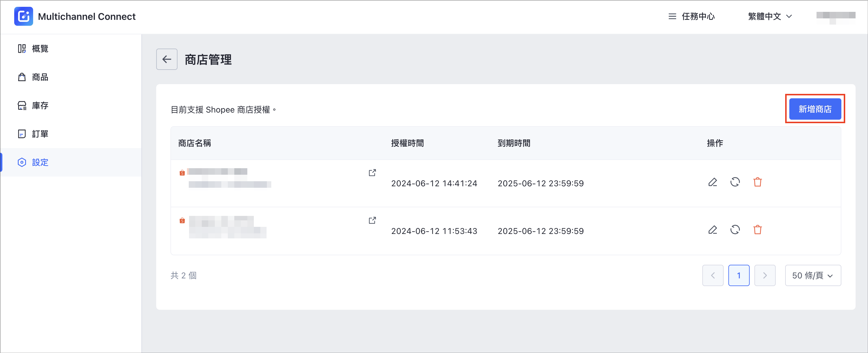Click the edit pencil icon for second shop
The height and width of the screenshot is (353, 868).
[x=713, y=230]
